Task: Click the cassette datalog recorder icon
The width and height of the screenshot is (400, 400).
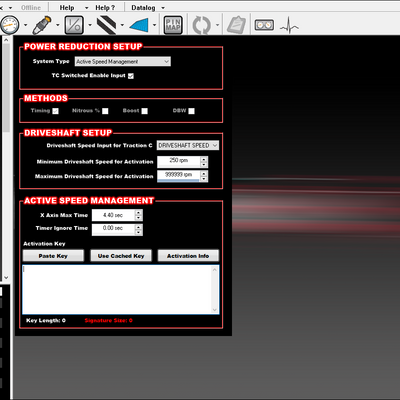Action: click(x=264, y=25)
